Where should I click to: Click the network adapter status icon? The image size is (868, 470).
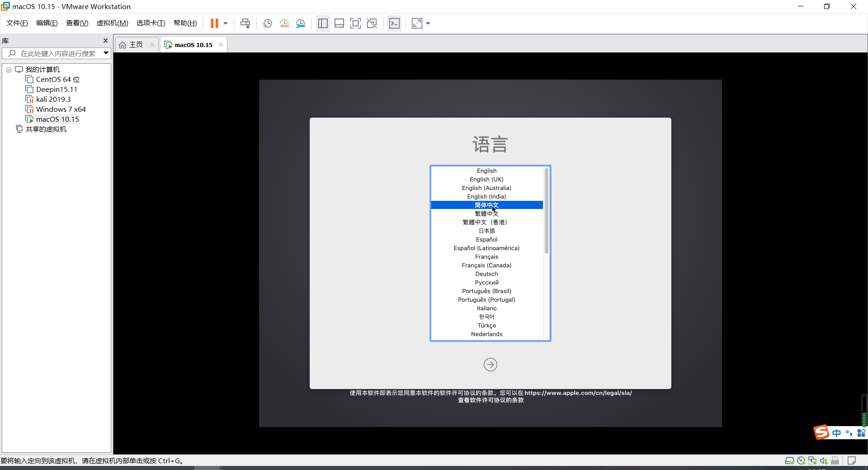812,461
